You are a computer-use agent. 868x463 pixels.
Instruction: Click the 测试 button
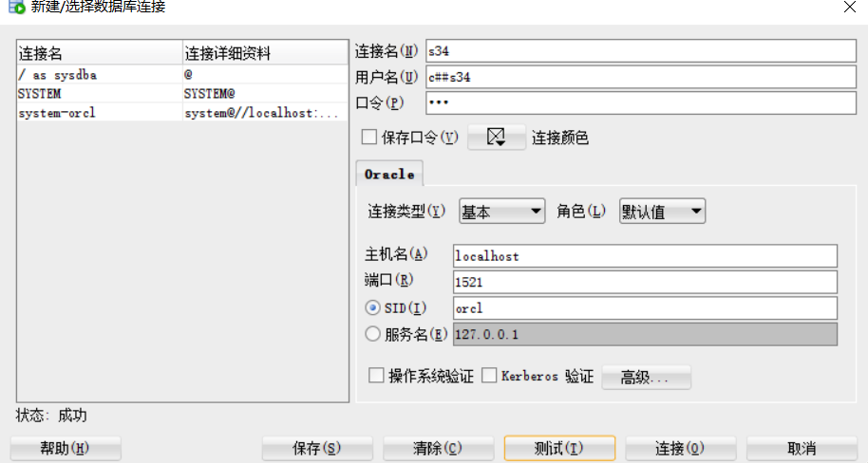pos(559,448)
